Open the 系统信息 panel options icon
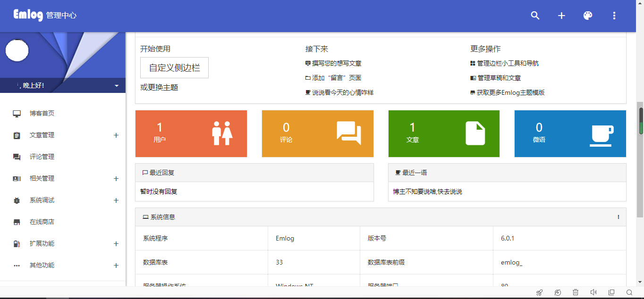Viewport: 644px width, 299px height. pyautogui.click(x=619, y=217)
